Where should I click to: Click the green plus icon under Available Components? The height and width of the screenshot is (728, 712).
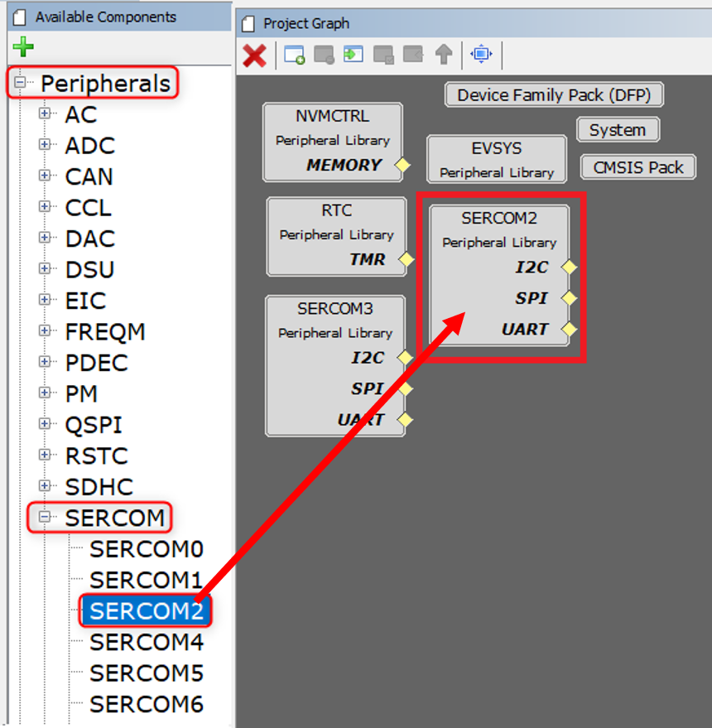[22, 46]
